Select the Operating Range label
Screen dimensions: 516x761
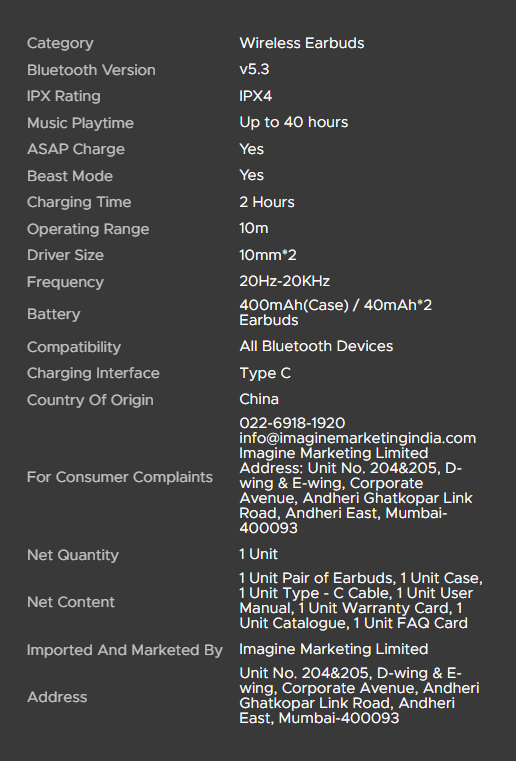pos(88,229)
